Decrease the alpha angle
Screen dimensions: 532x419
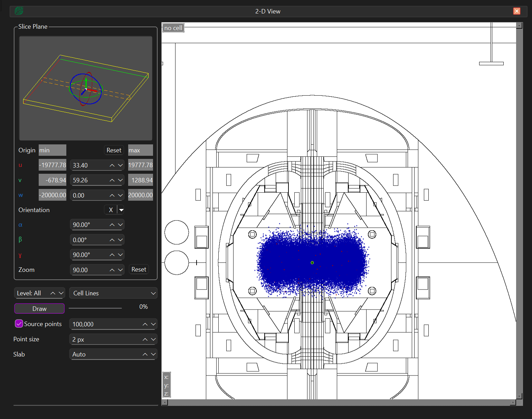point(120,225)
